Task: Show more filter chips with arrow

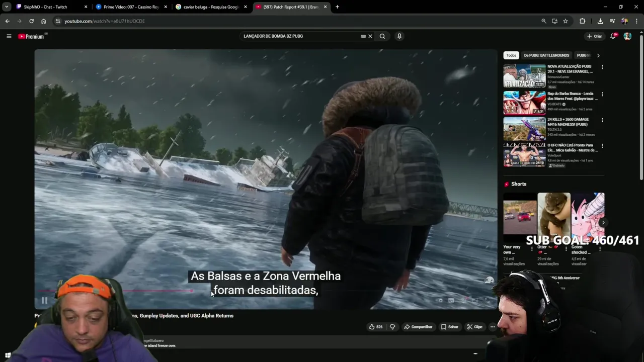Action: coord(598,55)
